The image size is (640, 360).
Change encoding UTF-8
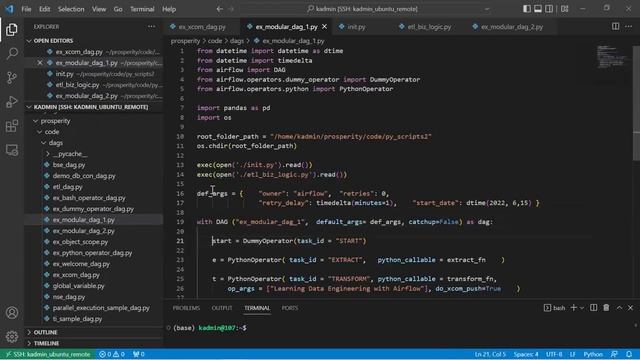tap(554, 354)
